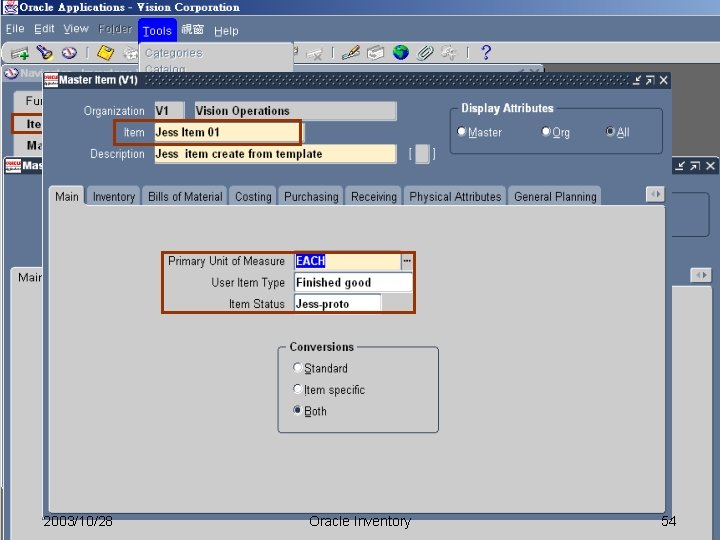Click the Item field with Jess Item 01
720x540 pixels.
[227, 132]
